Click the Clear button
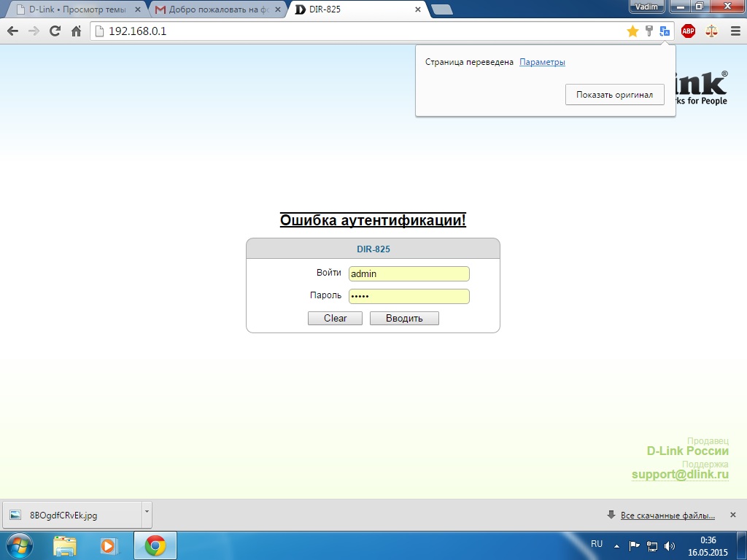747x560 pixels. pos(335,318)
